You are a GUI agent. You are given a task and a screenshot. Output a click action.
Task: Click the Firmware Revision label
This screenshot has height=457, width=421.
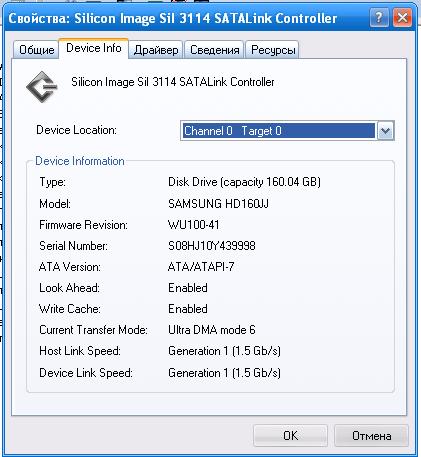[x=83, y=225]
